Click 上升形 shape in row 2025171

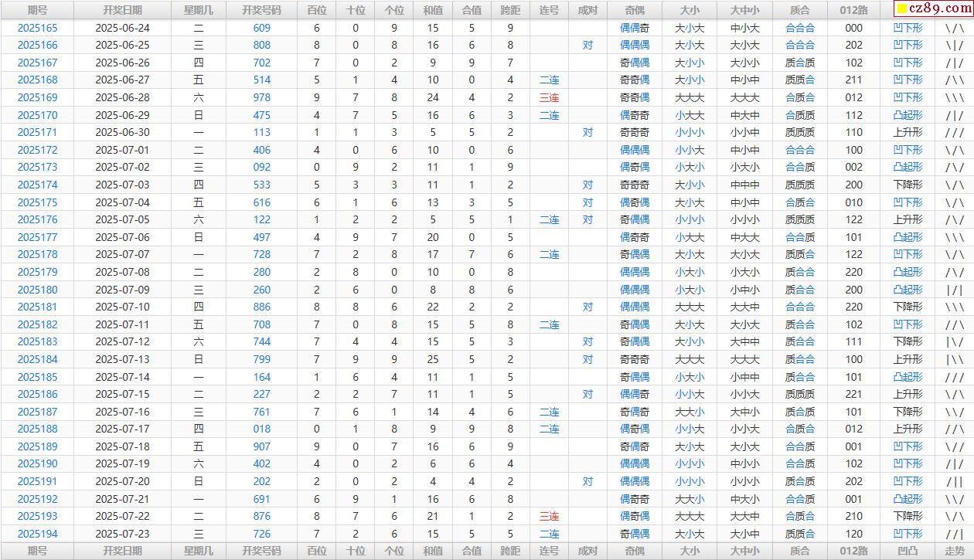908,132
